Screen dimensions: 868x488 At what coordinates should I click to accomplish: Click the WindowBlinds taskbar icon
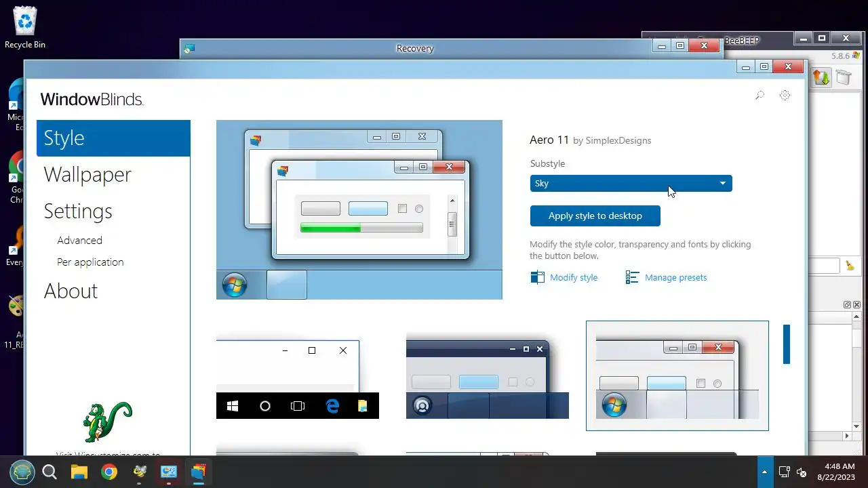(198, 472)
